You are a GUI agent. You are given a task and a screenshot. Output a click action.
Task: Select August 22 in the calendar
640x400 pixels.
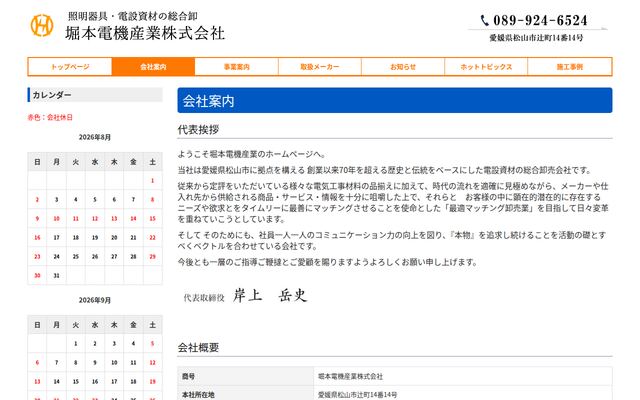pos(152,238)
